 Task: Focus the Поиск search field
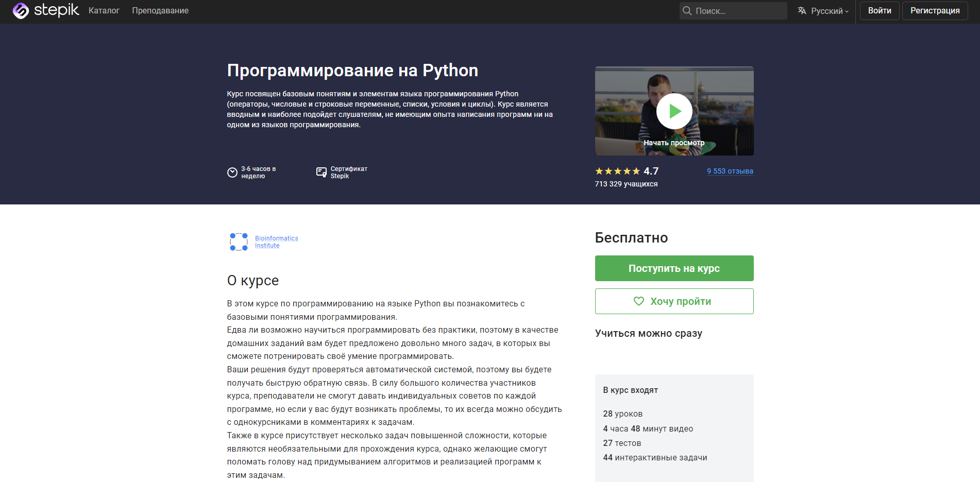pyautogui.click(x=733, y=11)
